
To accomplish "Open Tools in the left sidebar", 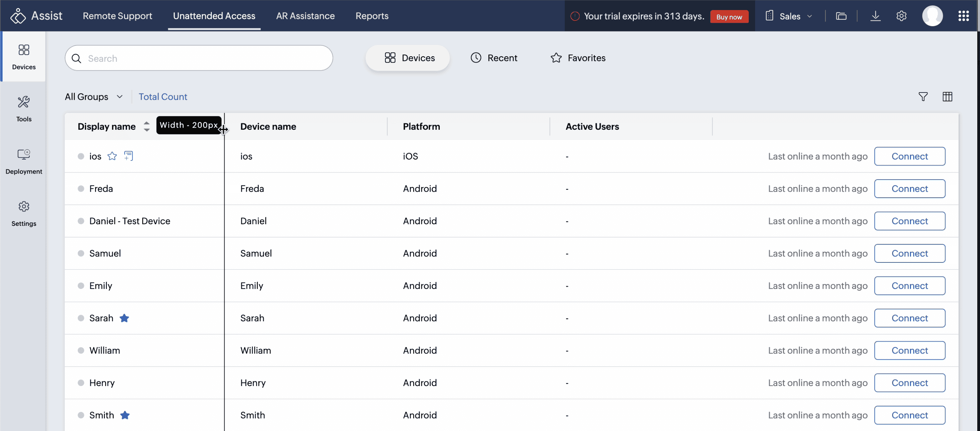I will (x=23, y=108).
